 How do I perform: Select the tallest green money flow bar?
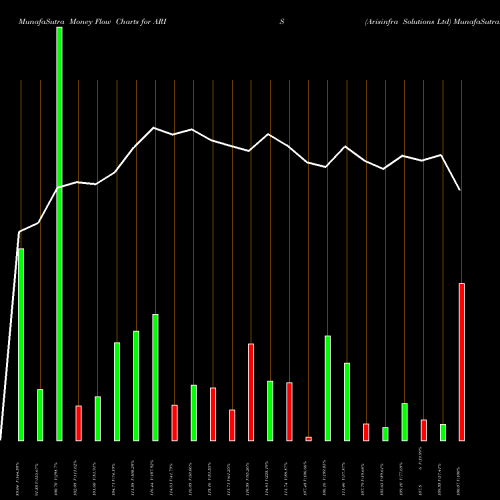(59, 234)
